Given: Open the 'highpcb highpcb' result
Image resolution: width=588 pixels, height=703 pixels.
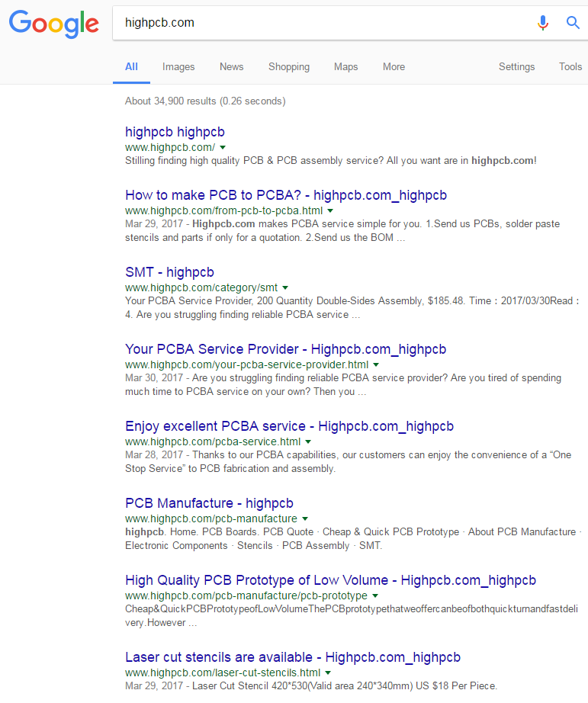Looking at the screenshot, I should 175,132.
